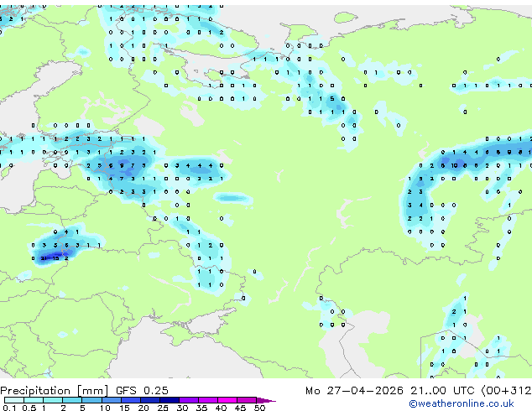Select the legend swatch between 10 and 15
The image size is (532, 411).
(111, 400)
